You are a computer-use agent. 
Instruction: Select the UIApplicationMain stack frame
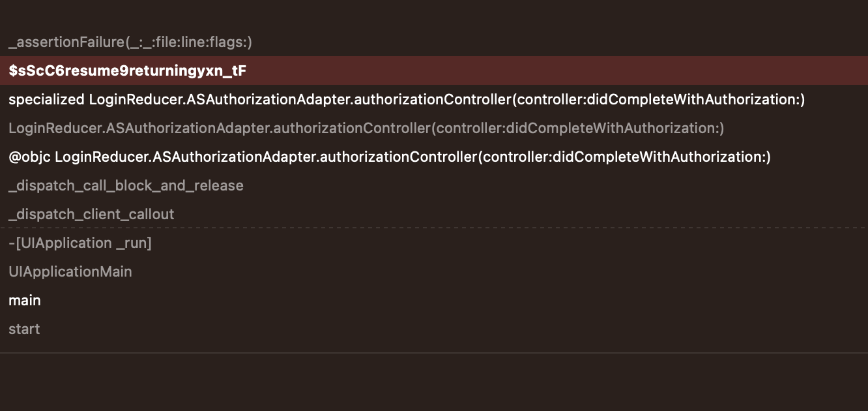[x=70, y=272]
